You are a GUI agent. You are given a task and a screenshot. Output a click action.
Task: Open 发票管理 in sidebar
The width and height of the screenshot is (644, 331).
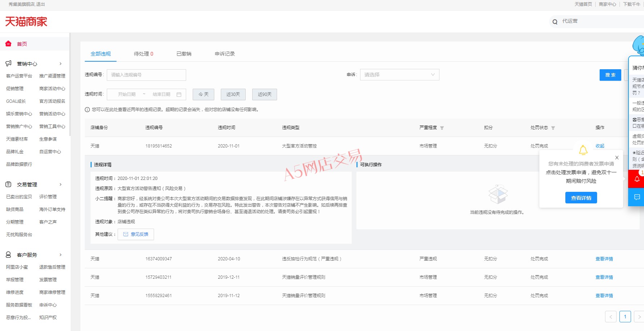point(48,280)
